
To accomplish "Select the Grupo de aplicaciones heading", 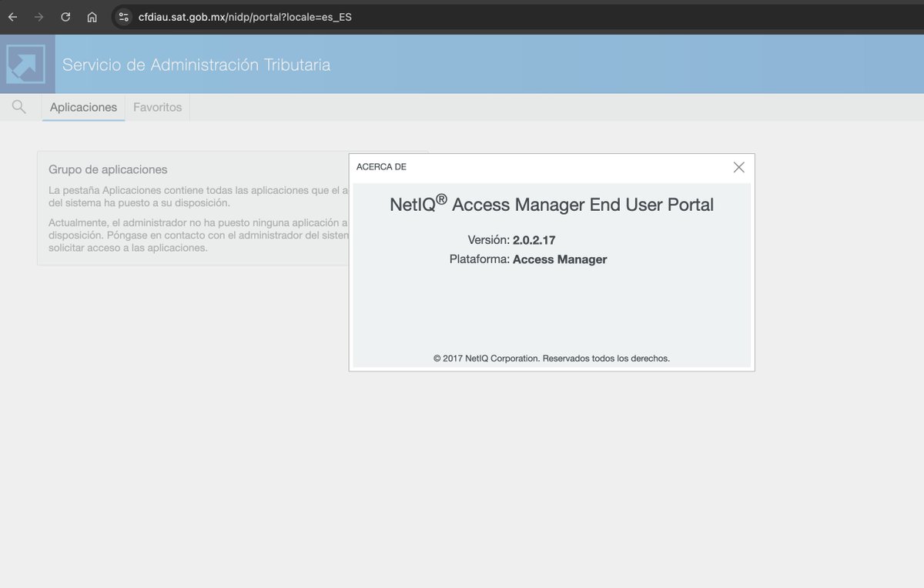I will pyautogui.click(x=108, y=169).
